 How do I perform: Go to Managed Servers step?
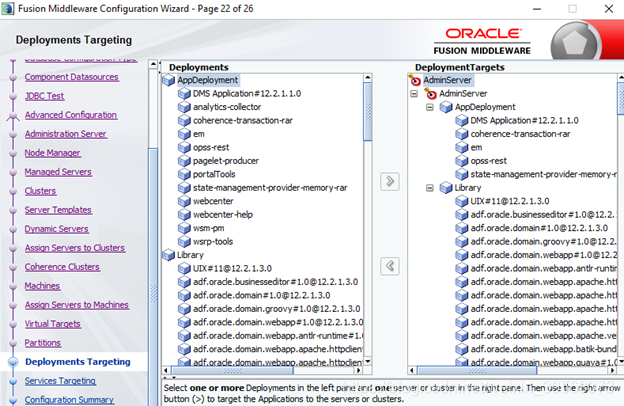click(x=58, y=172)
